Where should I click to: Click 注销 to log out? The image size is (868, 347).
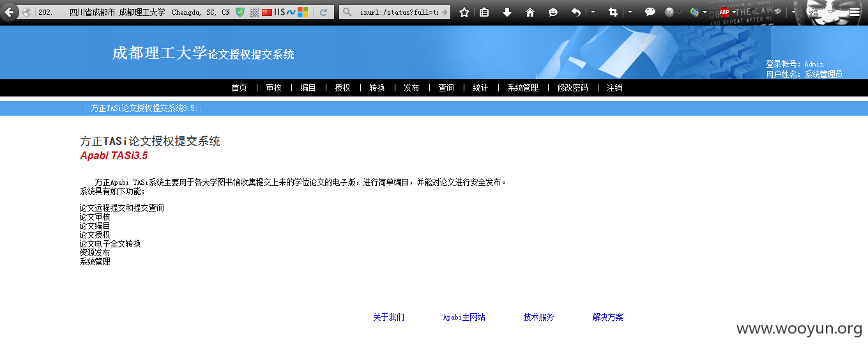615,88
